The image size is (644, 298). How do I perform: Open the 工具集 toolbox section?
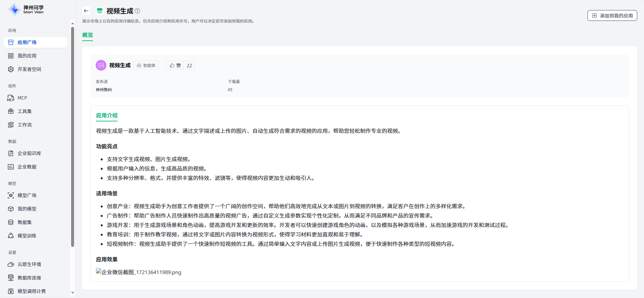click(24, 111)
